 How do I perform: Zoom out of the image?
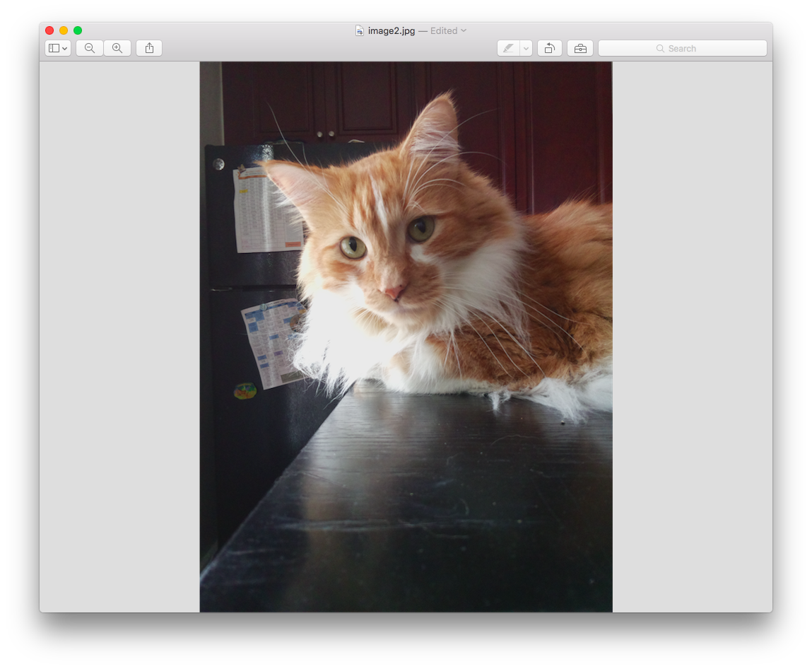pos(89,47)
